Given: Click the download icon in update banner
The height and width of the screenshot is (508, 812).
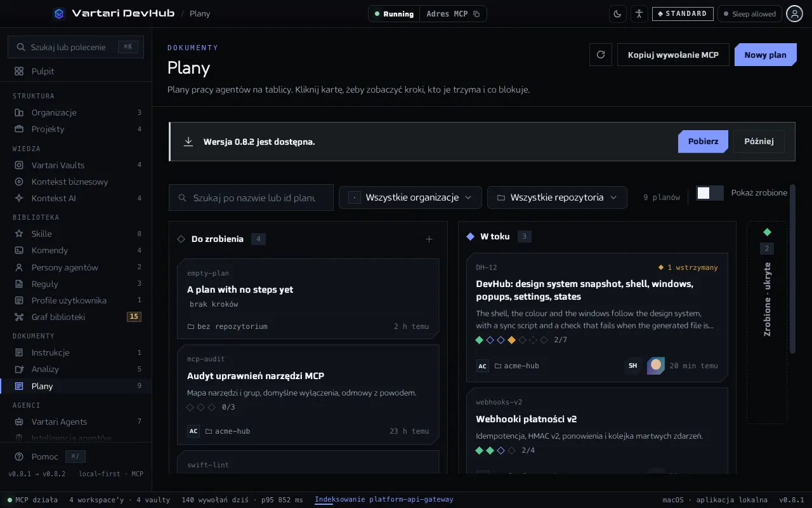Looking at the screenshot, I should click(x=188, y=142).
